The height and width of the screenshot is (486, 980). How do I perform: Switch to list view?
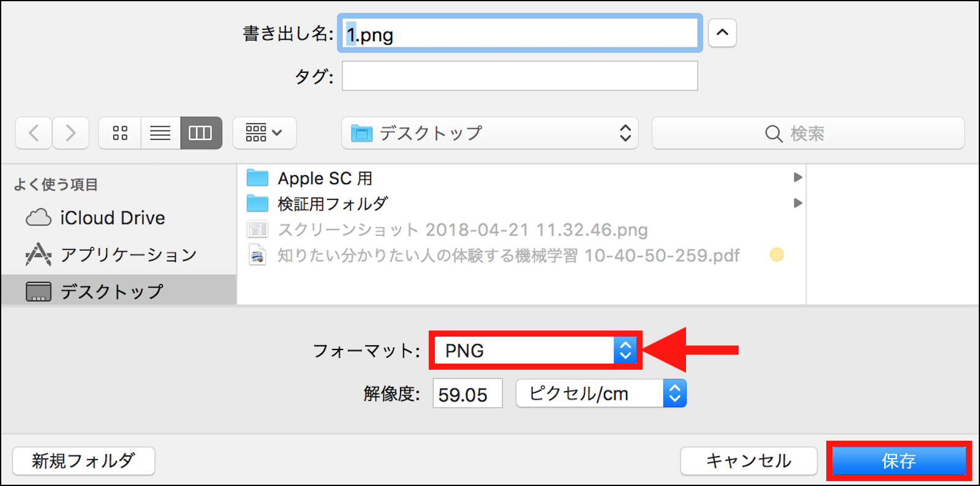pos(160,133)
